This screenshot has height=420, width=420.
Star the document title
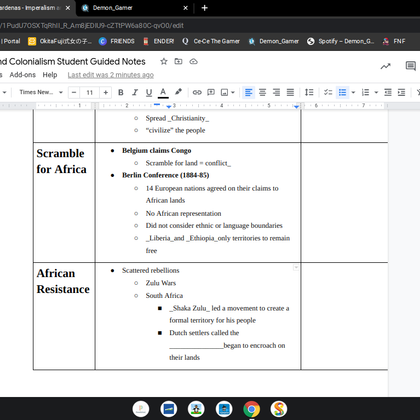click(x=163, y=61)
